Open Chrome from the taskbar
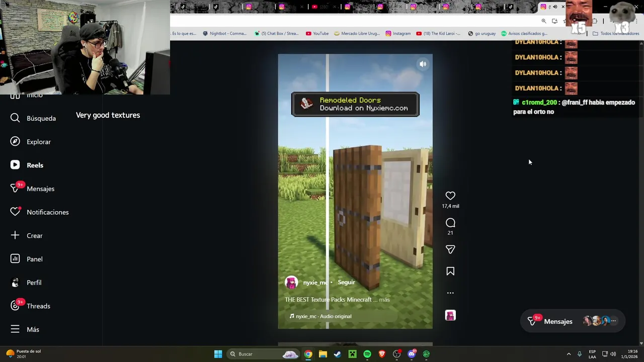This screenshot has width=644, height=362. [308, 354]
